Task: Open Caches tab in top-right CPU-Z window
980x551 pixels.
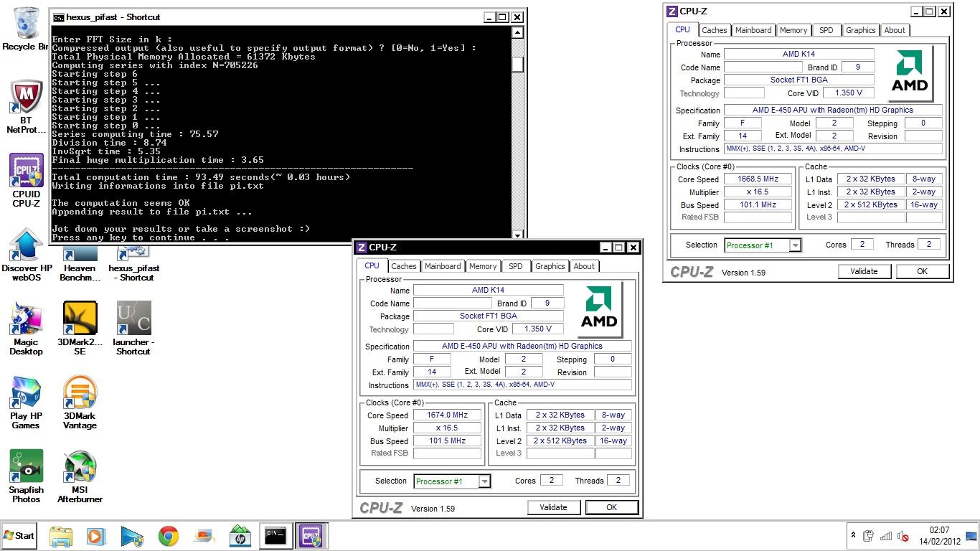Action: point(715,30)
